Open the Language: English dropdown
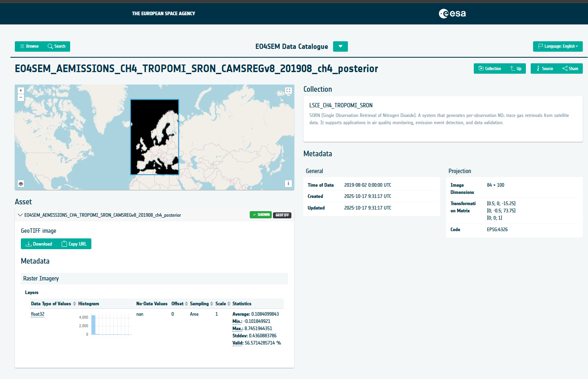The image size is (588, 379). point(558,46)
